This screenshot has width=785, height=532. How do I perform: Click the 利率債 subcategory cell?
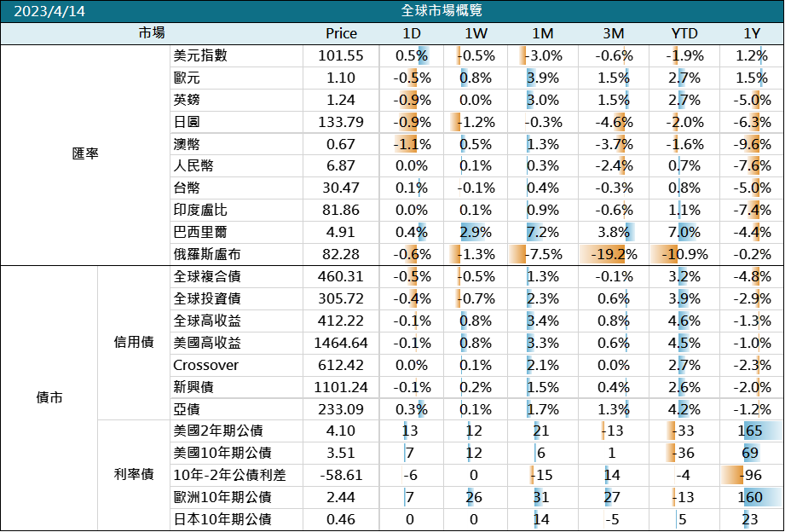click(134, 474)
